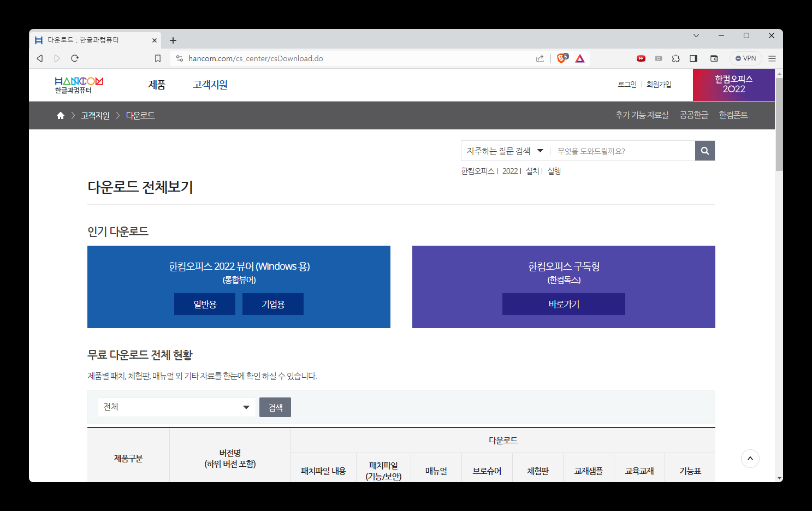812x511 pixels.
Task: Open 한컴폰트 tab
Action: (733, 115)
